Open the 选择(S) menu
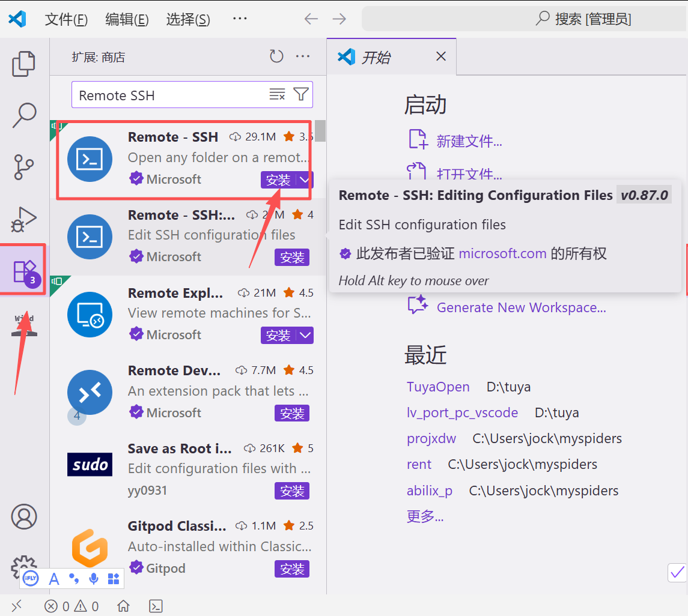The width and height of the screenshot is (688, 616). coord(188,19)
